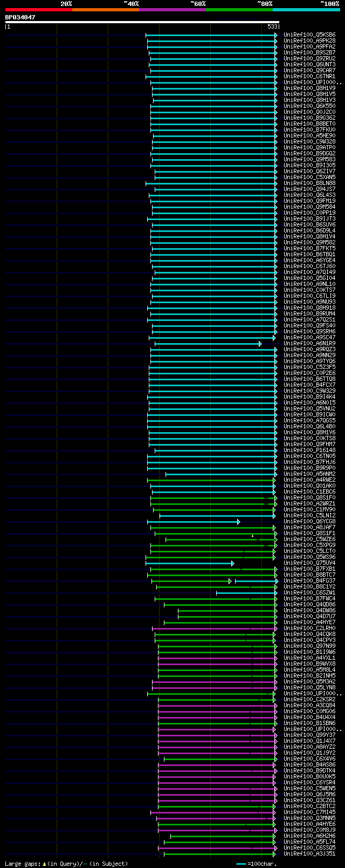Open hit UniRef100_Q75UV4
The width and height of the screenshot is (345, 868).
pyautogui.click(x=309, y=563)
